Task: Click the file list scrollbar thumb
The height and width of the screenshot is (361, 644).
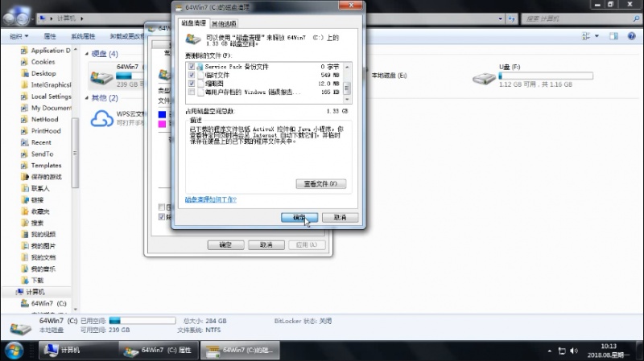Action: pos(347,88)
